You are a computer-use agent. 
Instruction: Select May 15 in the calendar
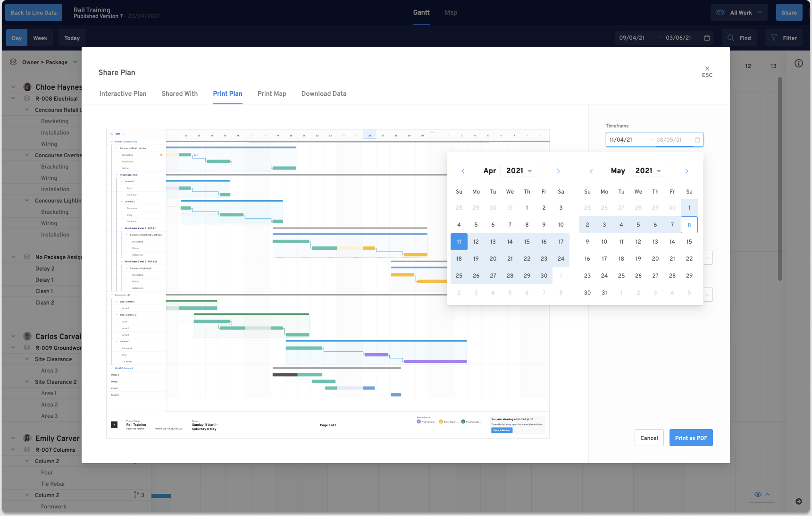coord(689,242)
